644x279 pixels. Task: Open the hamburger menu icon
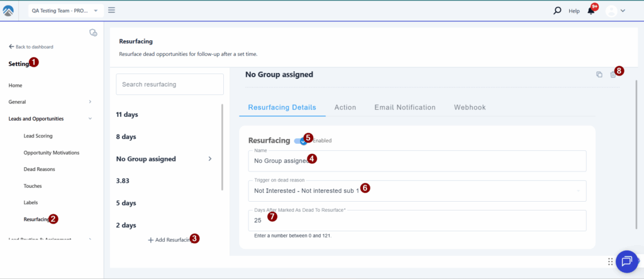tap(111, 10)
